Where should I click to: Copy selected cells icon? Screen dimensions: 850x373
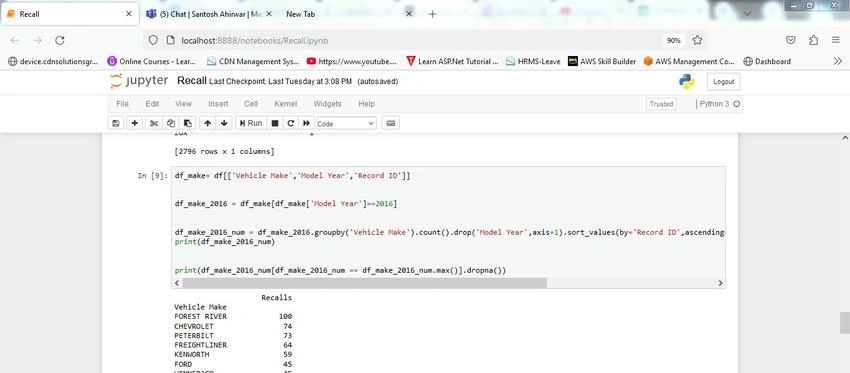[171, 124]
